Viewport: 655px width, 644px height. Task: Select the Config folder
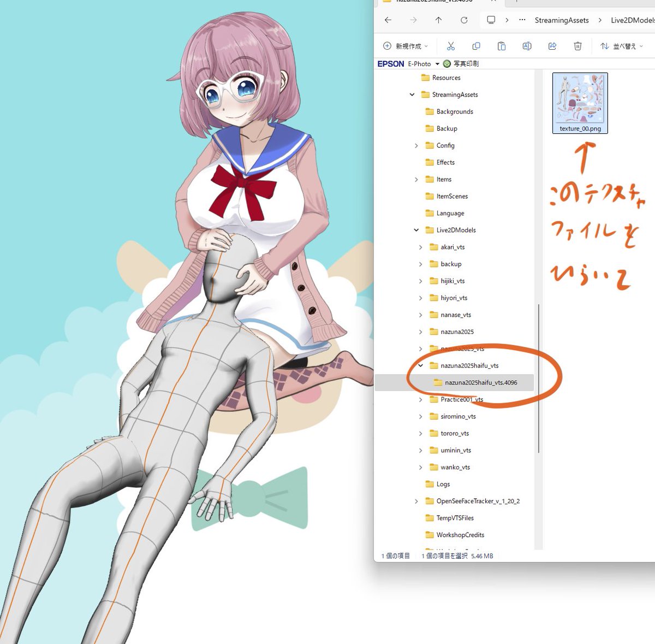[x=440, y=145]
